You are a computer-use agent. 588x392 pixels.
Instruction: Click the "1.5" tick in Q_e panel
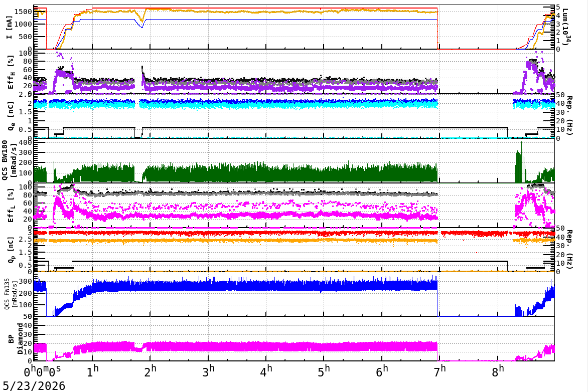coord(26,112)
